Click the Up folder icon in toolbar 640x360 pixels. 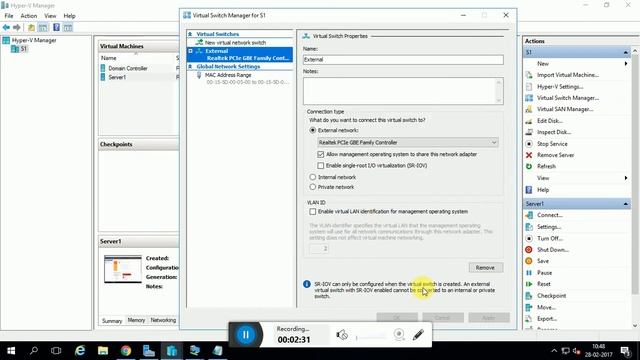tap(31, 27)
